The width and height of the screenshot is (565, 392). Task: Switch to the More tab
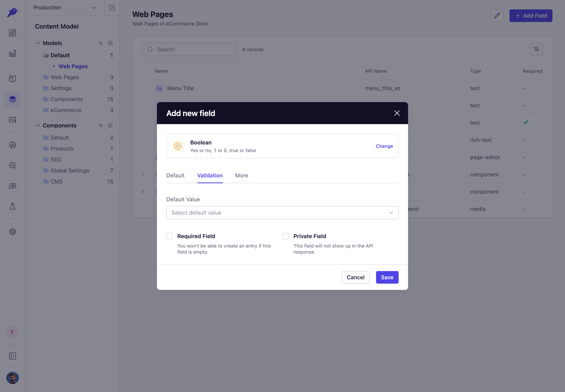(241, 175)
